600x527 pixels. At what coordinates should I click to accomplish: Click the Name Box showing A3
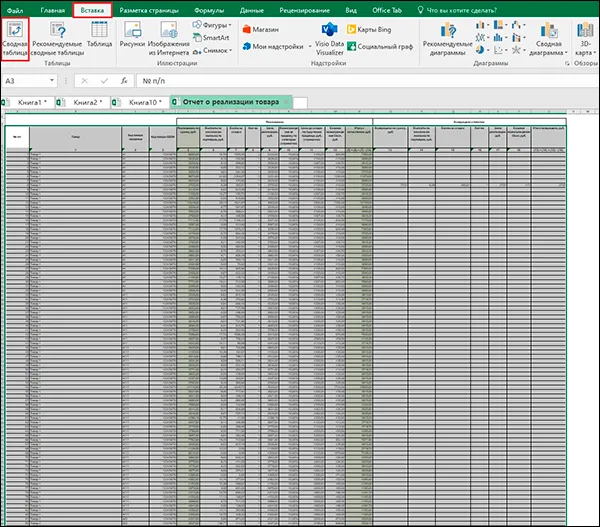[x=40, y=81]
